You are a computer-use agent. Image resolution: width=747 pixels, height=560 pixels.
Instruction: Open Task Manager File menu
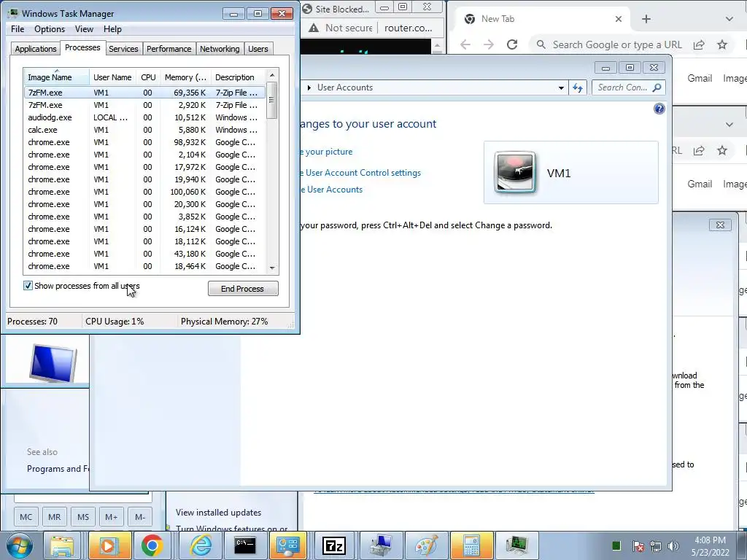pos(18,29)
